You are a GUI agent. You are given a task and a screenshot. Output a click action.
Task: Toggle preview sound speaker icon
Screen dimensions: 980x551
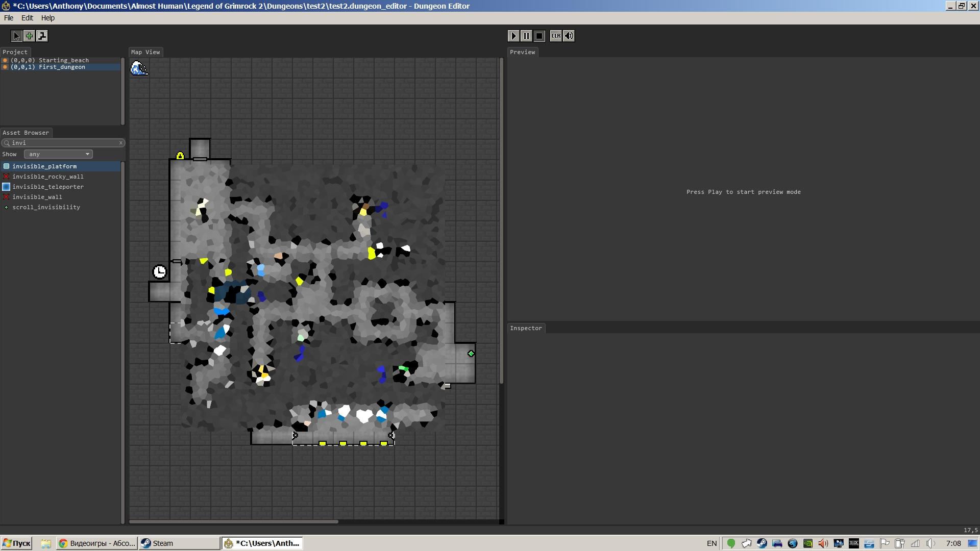pyautogui.click(x=569, y=36)
